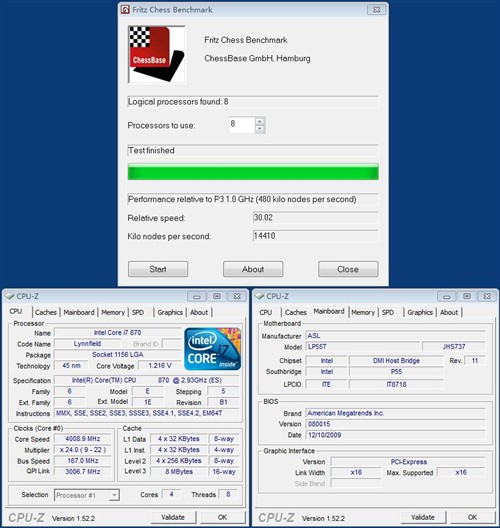Maximize the right CPU-Z window
The image size is (500, 528).
tap(467, 296)
